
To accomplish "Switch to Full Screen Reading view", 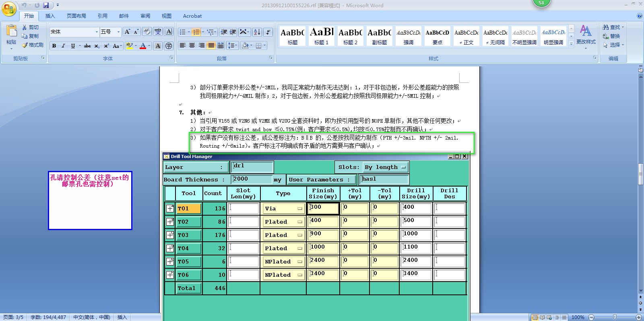I will click(x=542, y=317).
